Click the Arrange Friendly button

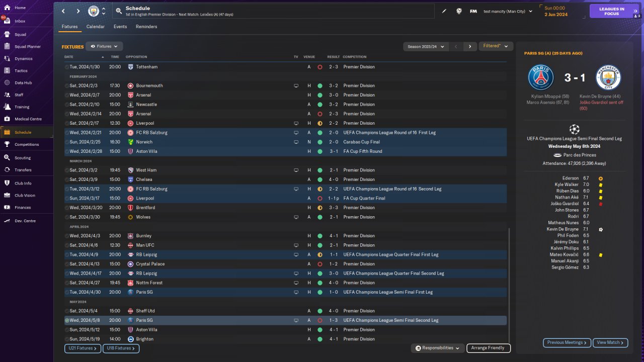click(x=489, y=348)
